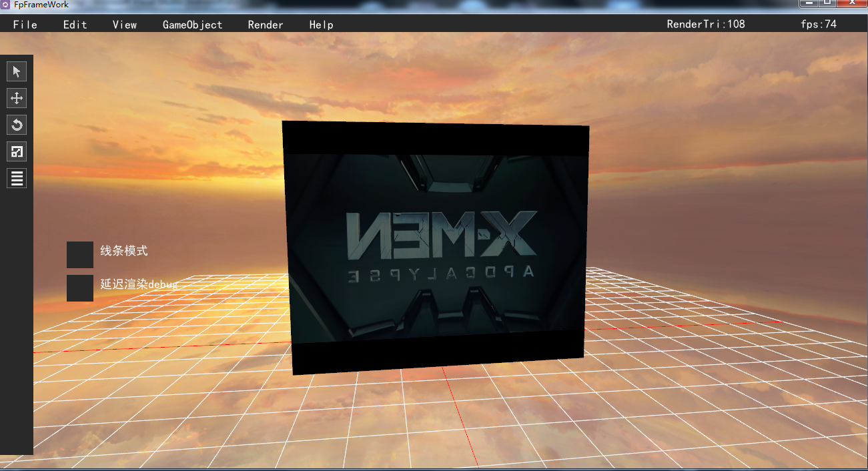Click the fps:74 counter
This screenshot has height=471, width=868.
click(x=819, y=24)
